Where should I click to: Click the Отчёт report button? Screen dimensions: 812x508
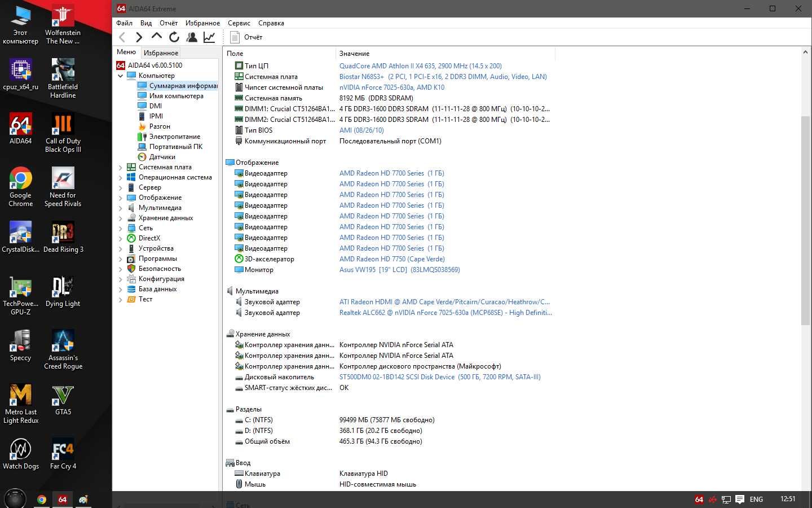pyautogui.click(x=246, y=37)
